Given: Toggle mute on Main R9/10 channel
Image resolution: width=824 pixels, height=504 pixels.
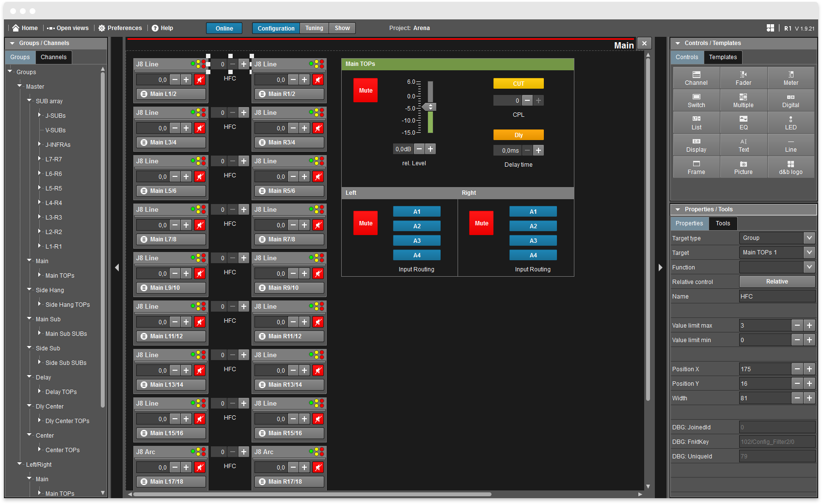Looking at the screenshot, I should click(318, 274).
